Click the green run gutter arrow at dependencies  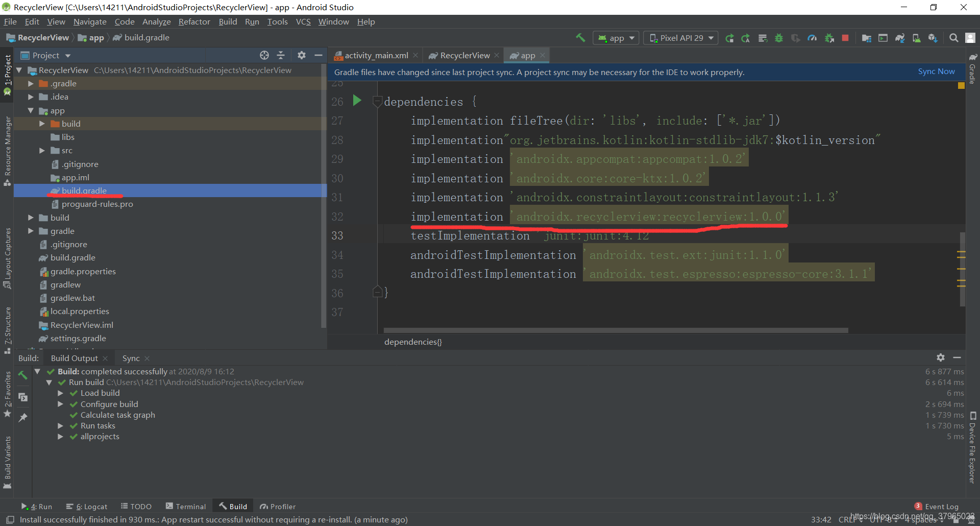pos(357,100)
